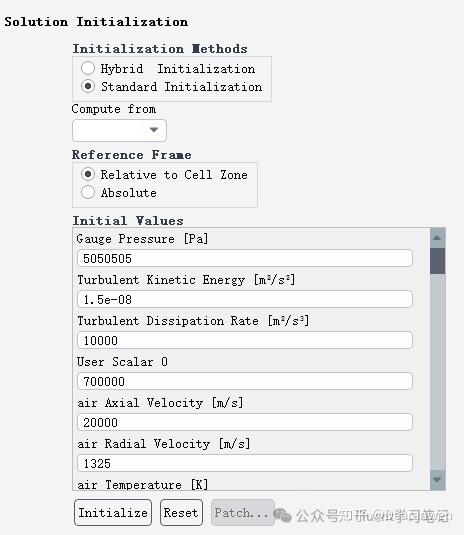Click the scroll down arrow in Initial Values
This screenshot has height=535, width=464.
click(x=437, y=480)
